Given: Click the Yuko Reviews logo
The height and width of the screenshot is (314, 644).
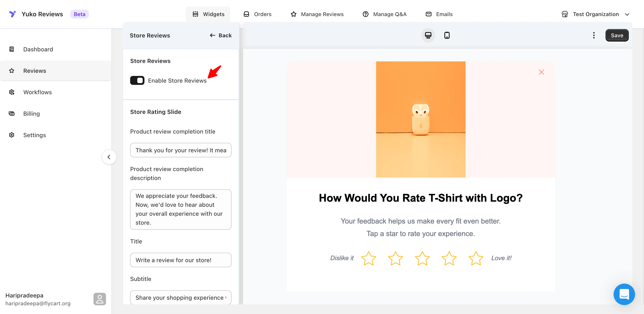Looking at the screenshot, I should 12,14.
